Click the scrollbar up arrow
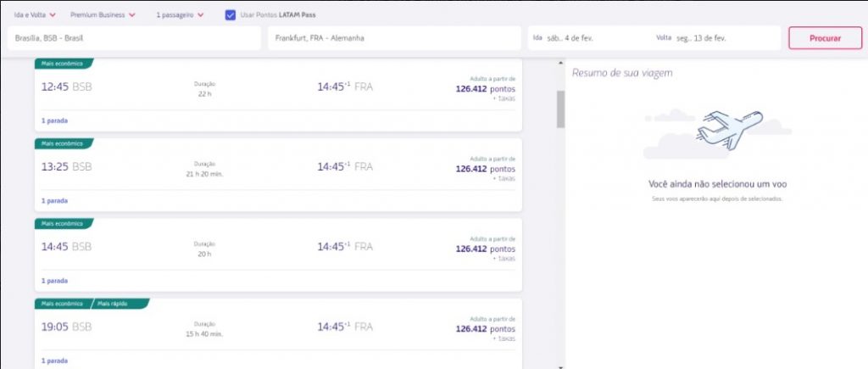This screenshot has width=868, height=369. point(560,63)
